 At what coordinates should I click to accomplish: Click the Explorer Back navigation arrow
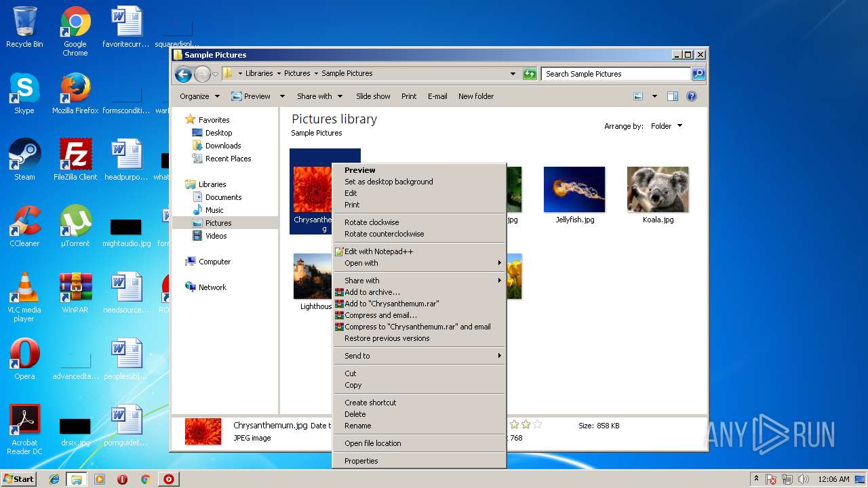pos(183,74)
